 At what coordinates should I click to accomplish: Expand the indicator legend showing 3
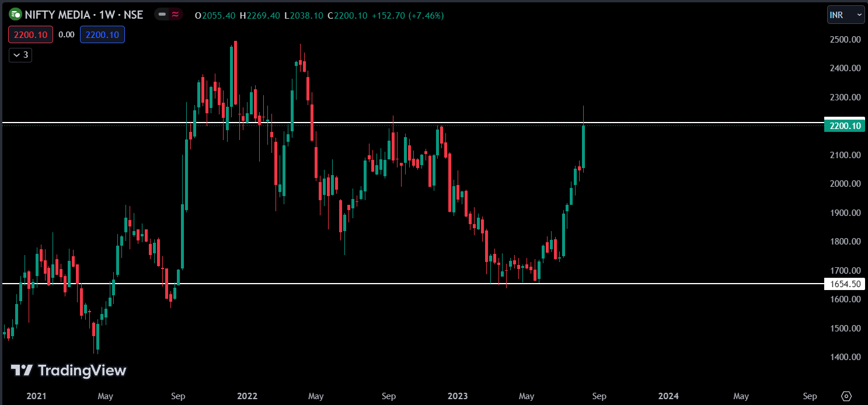[20, 55]
